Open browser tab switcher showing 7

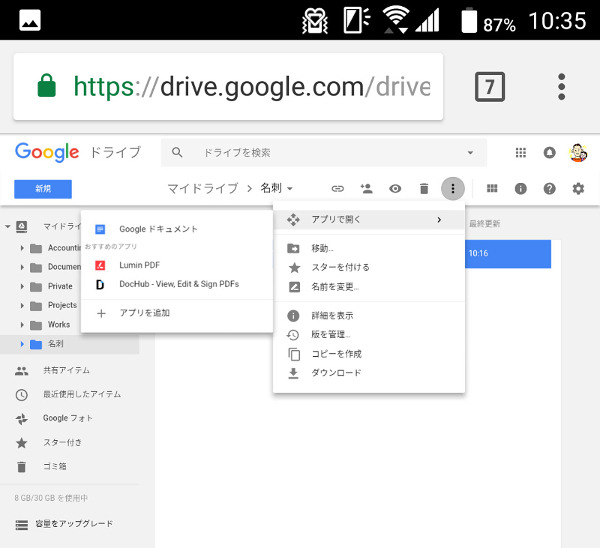tap(490, 87)
